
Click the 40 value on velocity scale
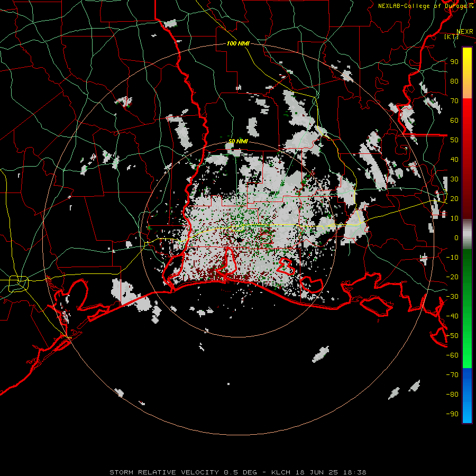(x=454, y=160)
